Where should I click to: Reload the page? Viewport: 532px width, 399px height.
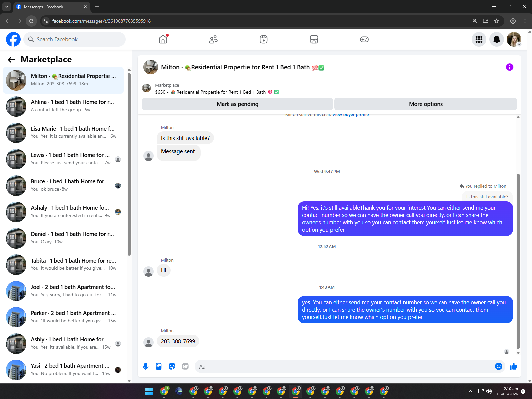pos(31,21)
